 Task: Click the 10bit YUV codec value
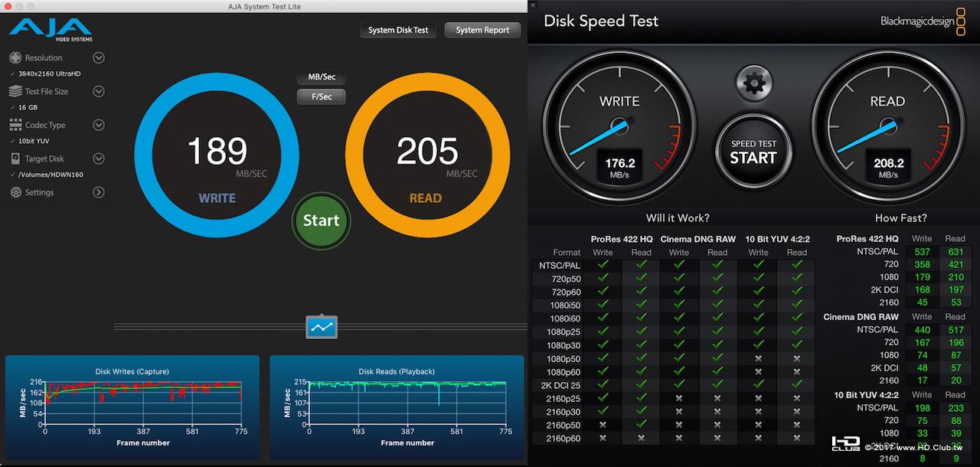click(x=34, y=141)
